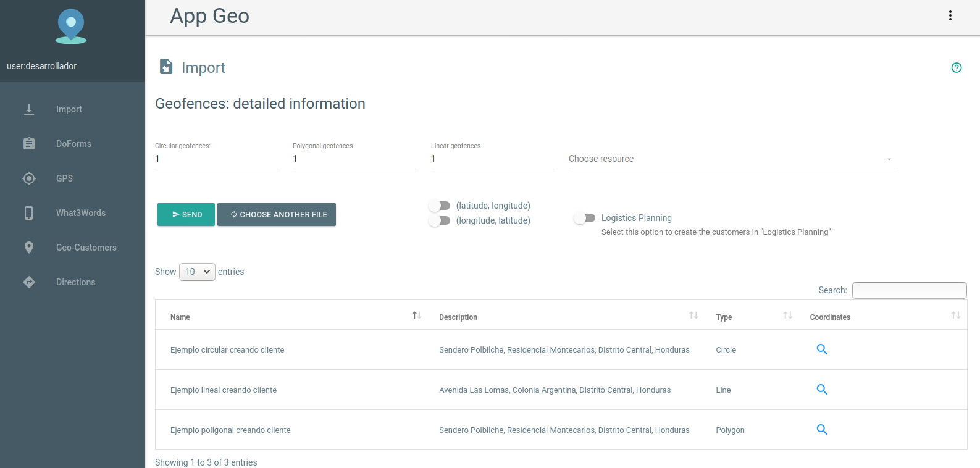This screenshot has height=468, width=980.
Task: Click the user:desarrollador label
Action: (x=42, y=66)
